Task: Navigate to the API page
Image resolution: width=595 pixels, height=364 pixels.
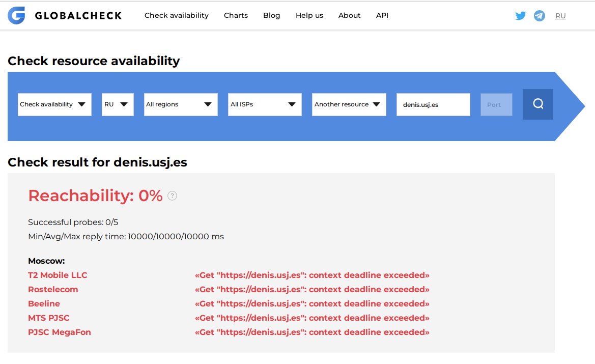Action: pyautogui.click(x=382, y=16)
